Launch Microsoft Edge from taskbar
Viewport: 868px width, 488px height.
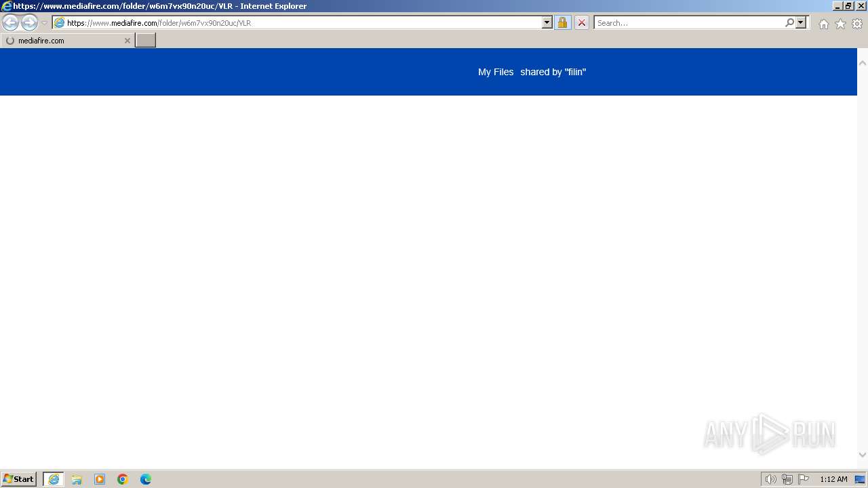(x=146, y=479)
